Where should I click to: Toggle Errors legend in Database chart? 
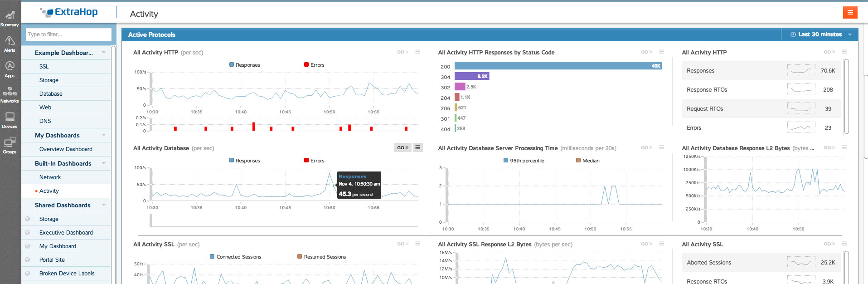[314, 161]
